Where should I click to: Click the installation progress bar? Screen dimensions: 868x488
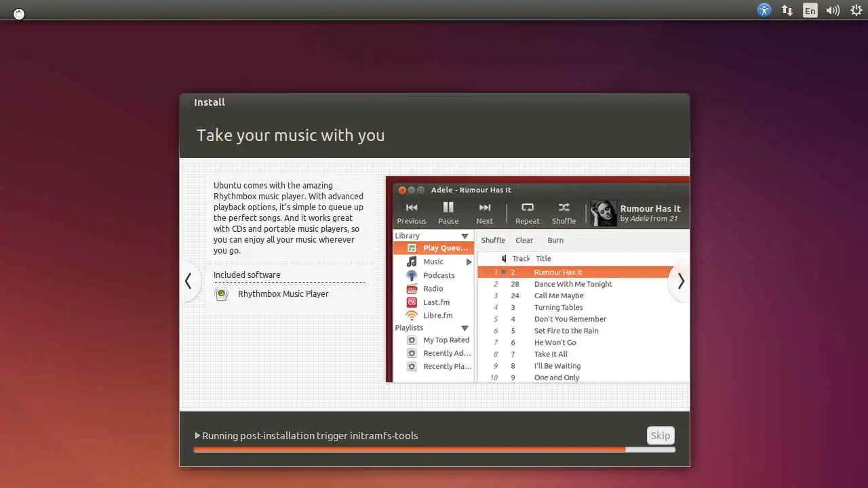click(x=434, y=449)
